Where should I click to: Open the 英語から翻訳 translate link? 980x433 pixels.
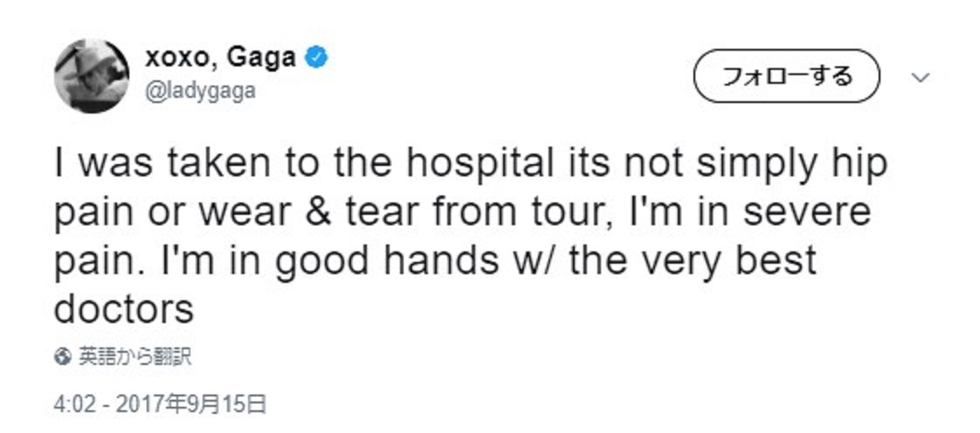click(135, 356)
